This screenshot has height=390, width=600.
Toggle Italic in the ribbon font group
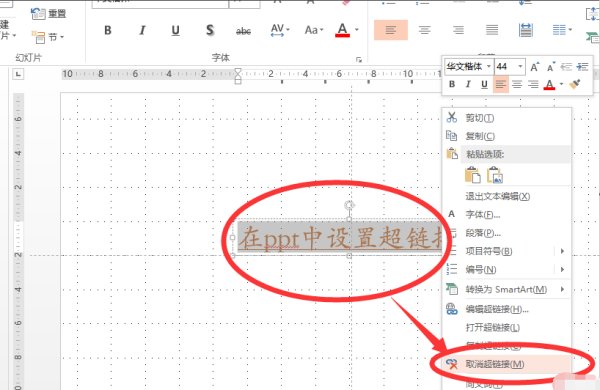142,30
